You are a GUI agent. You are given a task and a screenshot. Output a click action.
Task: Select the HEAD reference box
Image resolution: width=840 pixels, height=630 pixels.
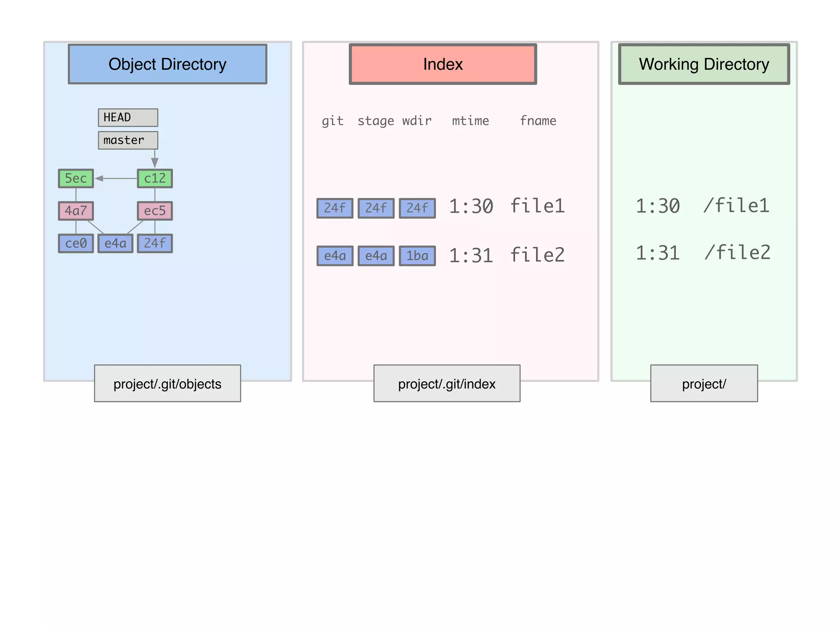pyautogui.click(x=128, y=118)
